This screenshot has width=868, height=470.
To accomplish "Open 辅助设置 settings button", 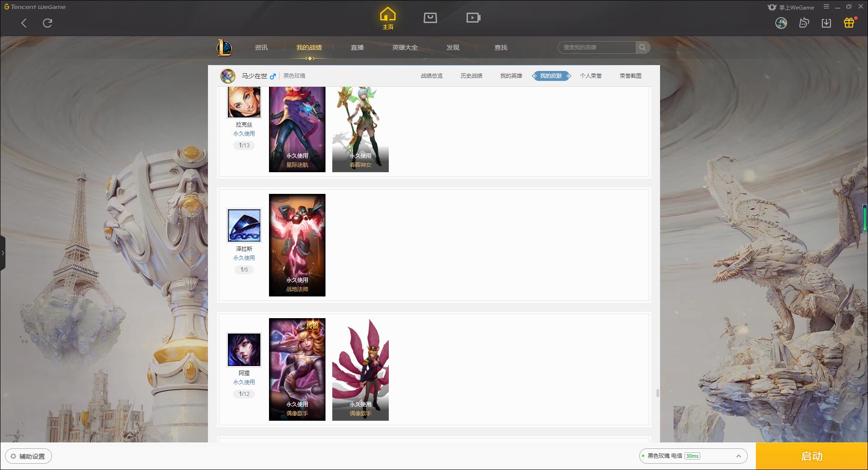I will point(28,456).
